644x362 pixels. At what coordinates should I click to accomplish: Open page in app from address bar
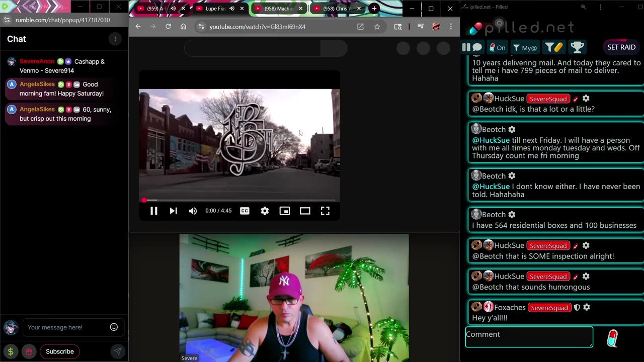click(x=360, y=27)
